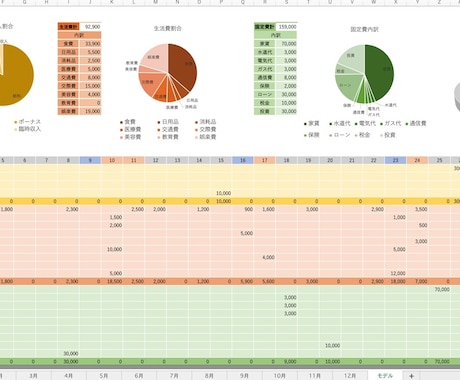Add a new sheet with the plus button
The width and height of the screenshot is (460, 380).
(x=411, y=376)
